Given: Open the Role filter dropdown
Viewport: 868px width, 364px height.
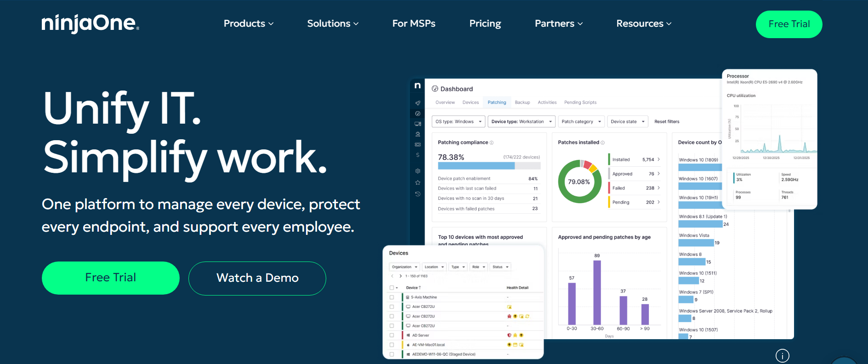Looking at the screenshot, I should (x=478, y=267).
